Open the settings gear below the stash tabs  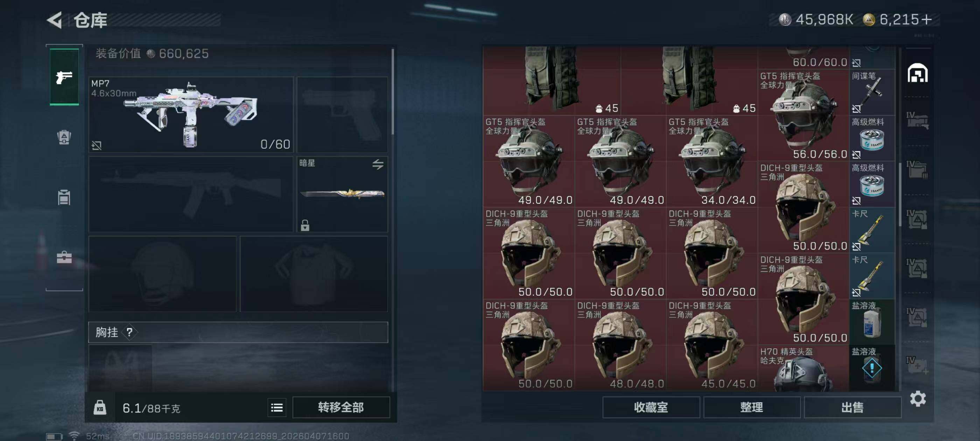click(918, 399)
